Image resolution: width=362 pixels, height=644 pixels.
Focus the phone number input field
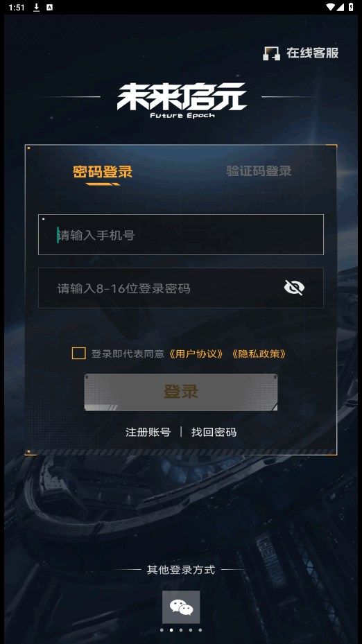pos(181,234)
